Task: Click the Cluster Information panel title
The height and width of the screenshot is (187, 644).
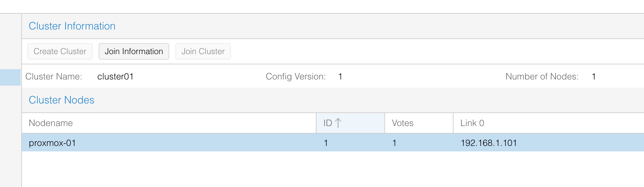Action: pyautogui.click(x=72, y=26)
